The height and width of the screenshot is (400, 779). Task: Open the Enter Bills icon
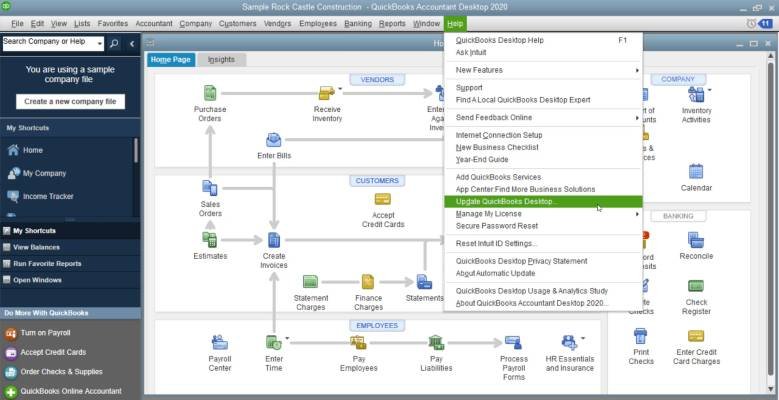point(274,140)
